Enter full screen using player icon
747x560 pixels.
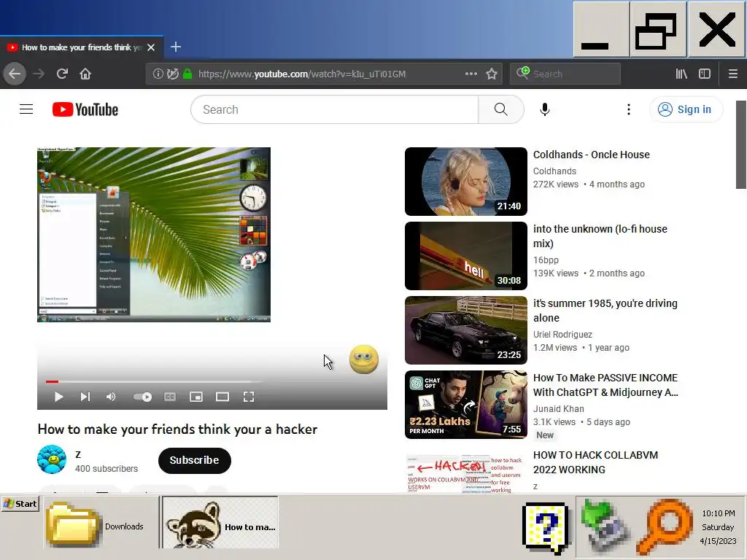coord(249,397)
